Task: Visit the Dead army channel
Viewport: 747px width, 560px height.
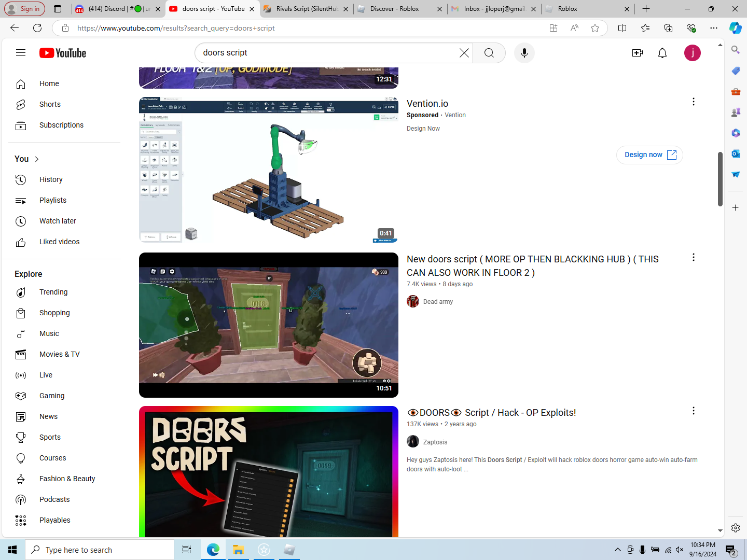Action: [x=438, y=302]
